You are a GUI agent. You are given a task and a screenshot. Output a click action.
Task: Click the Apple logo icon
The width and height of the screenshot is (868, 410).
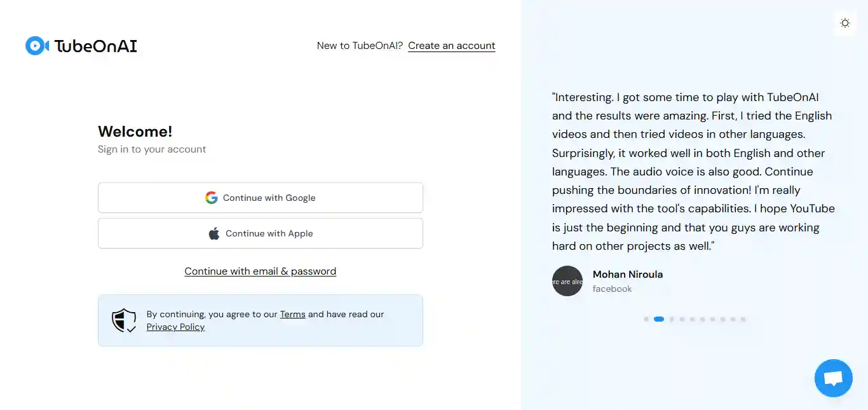point(214,233)
